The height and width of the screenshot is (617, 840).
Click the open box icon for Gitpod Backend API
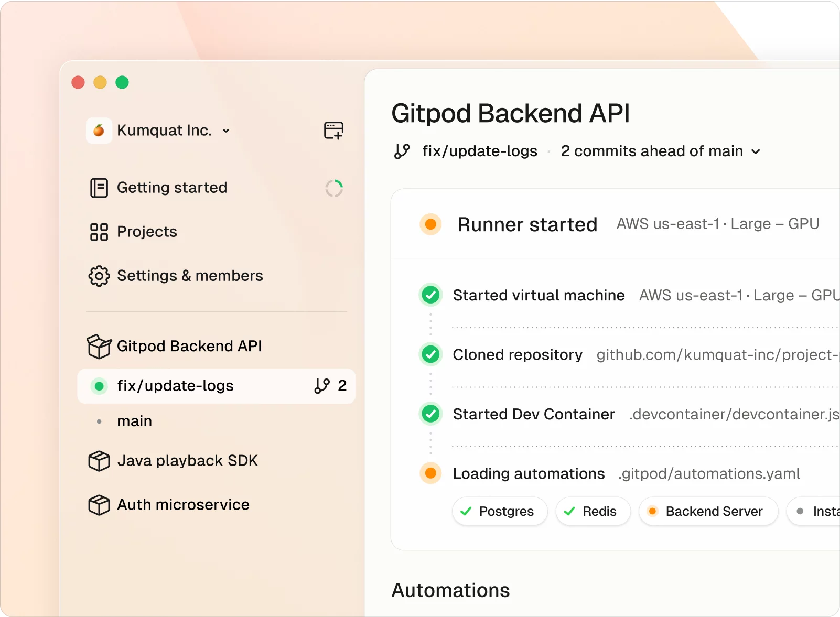click(x=99, y=346)
